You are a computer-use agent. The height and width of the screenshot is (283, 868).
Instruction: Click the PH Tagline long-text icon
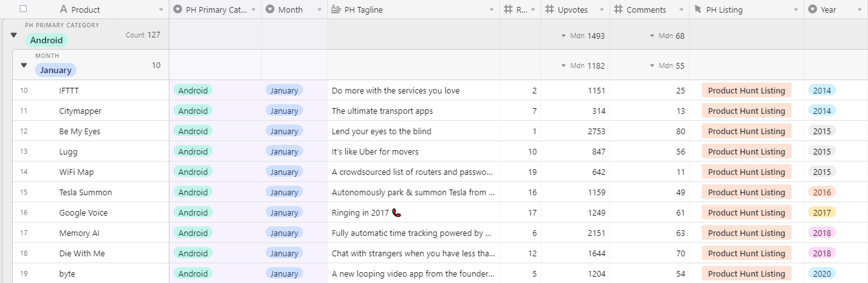(336, 9)
